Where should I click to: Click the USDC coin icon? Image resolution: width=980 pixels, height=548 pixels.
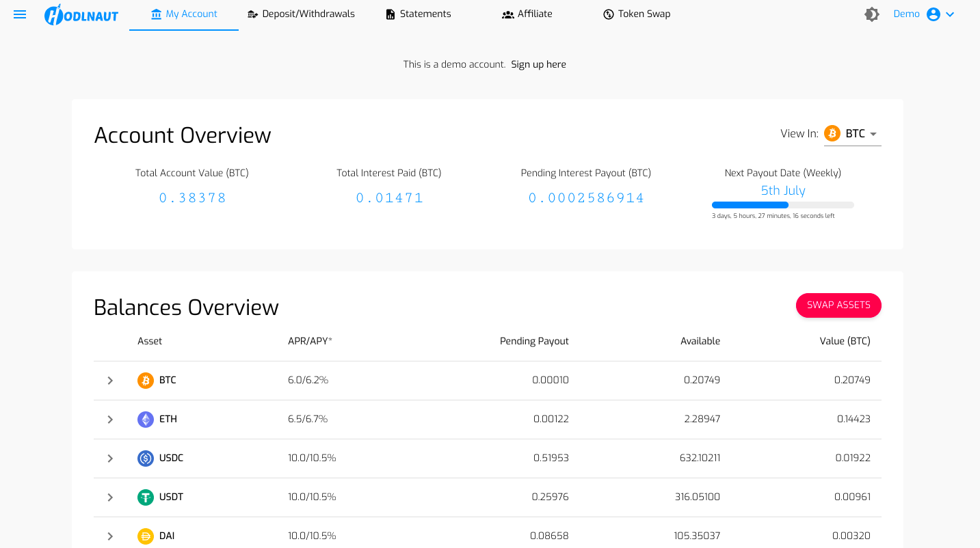point(146,458)
